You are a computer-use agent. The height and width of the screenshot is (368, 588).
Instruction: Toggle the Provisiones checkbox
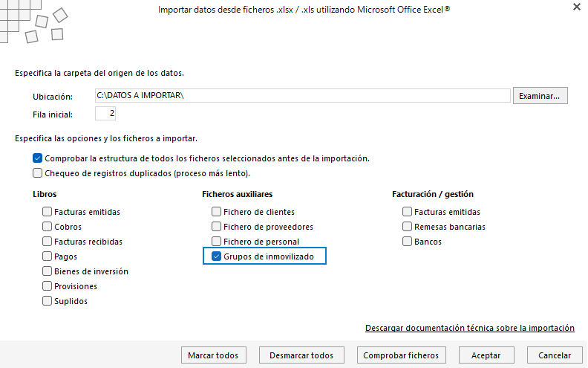coord(47,286)
